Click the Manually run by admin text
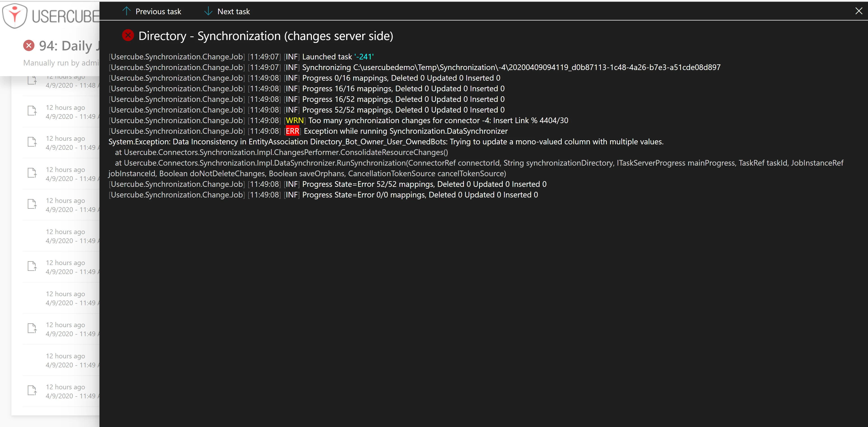This screenshot has width=868, height=427. (61, 63)
